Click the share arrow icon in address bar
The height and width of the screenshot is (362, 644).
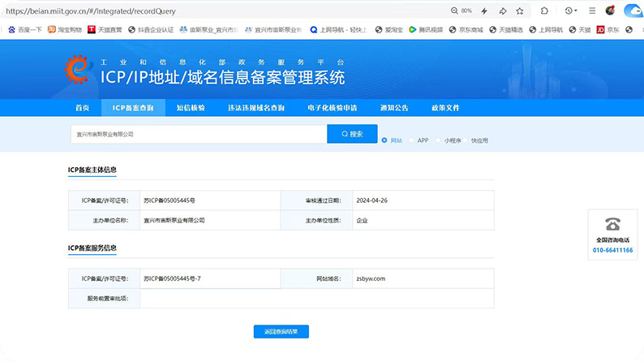coord(503,11)
